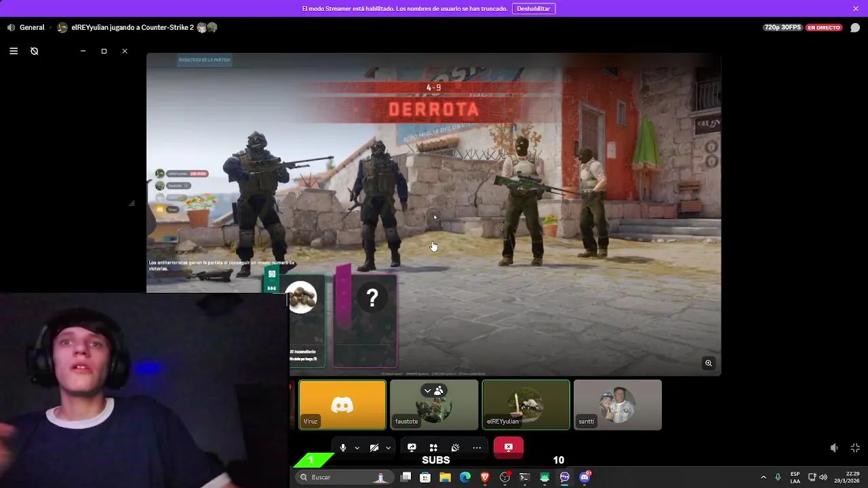The image size is (868, 488).
Task: Click the share screen icon
Action: click(412, 447)
